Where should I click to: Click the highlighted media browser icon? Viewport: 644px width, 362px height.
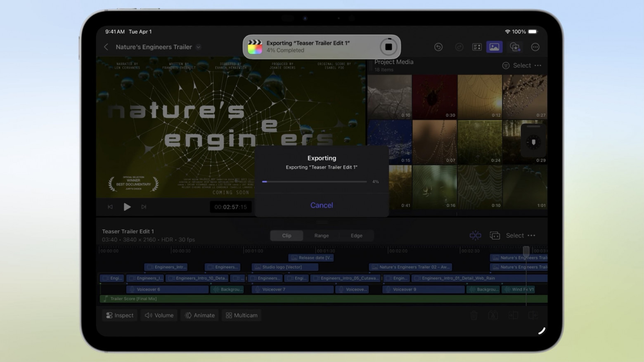click(x=494, y=47)
